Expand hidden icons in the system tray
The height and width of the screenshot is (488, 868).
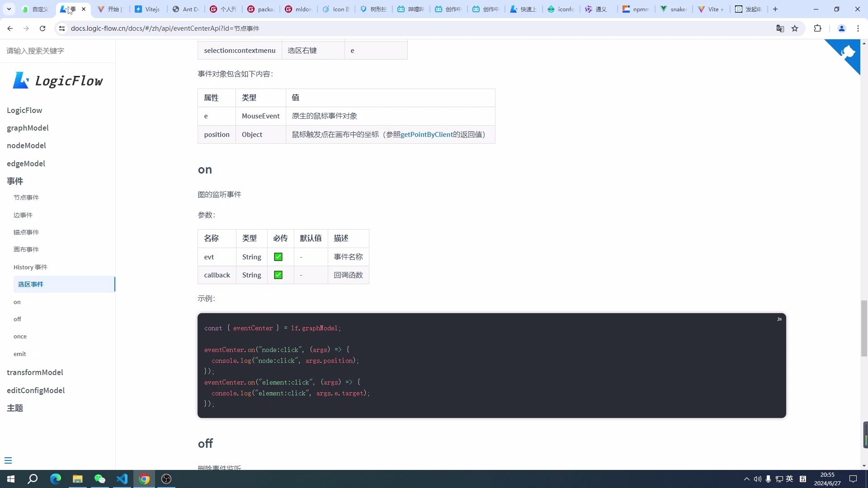tap(746, 479)
